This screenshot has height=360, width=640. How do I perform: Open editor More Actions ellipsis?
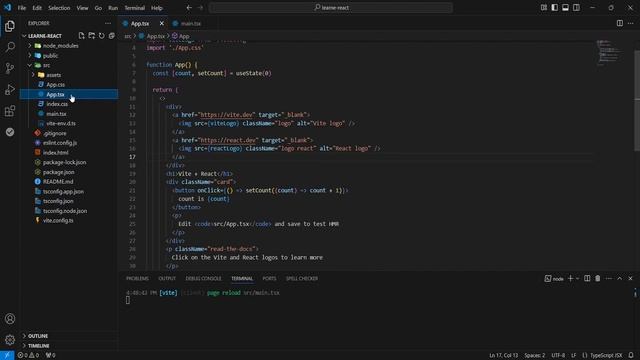pyautogui.click(x=631, y=23)
